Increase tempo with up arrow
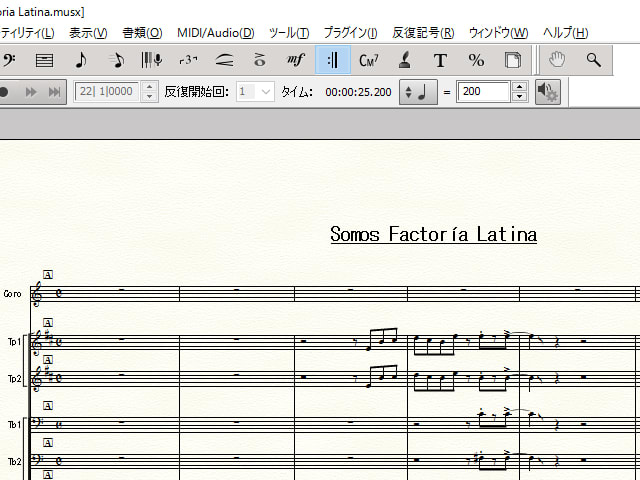The image size is (640, 480). [x=519, y=87]
